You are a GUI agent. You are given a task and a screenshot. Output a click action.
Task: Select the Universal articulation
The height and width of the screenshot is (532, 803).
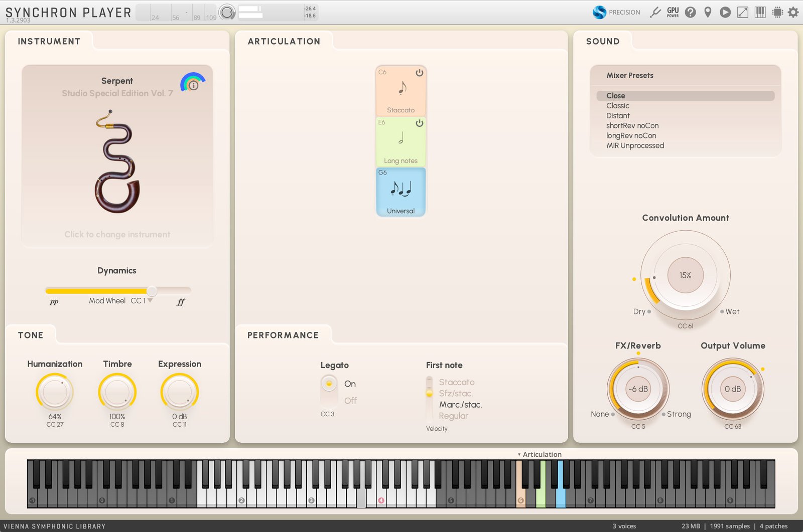[400, 192]
